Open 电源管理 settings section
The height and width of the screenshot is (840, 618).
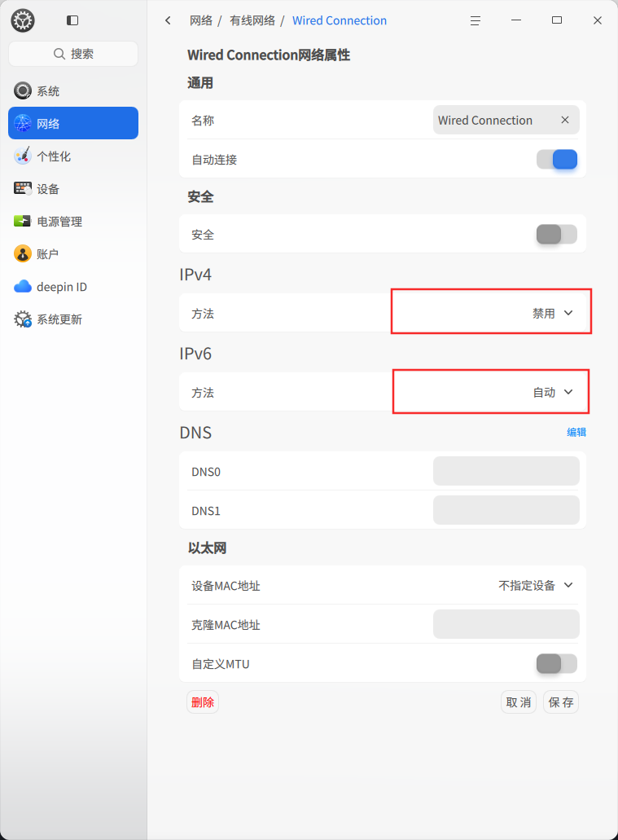coord(73,222)
